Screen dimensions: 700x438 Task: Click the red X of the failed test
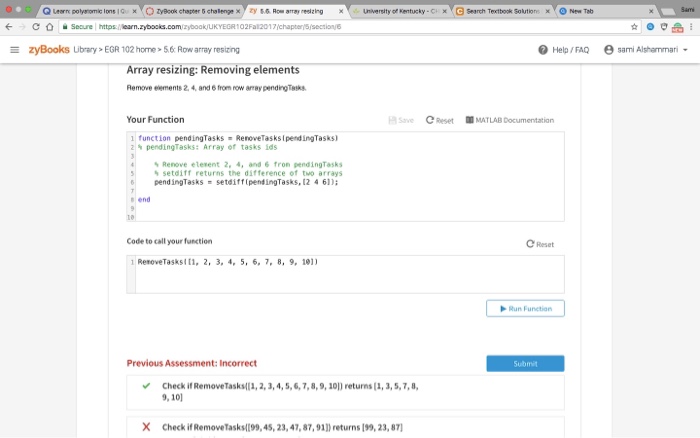point(146,427)
